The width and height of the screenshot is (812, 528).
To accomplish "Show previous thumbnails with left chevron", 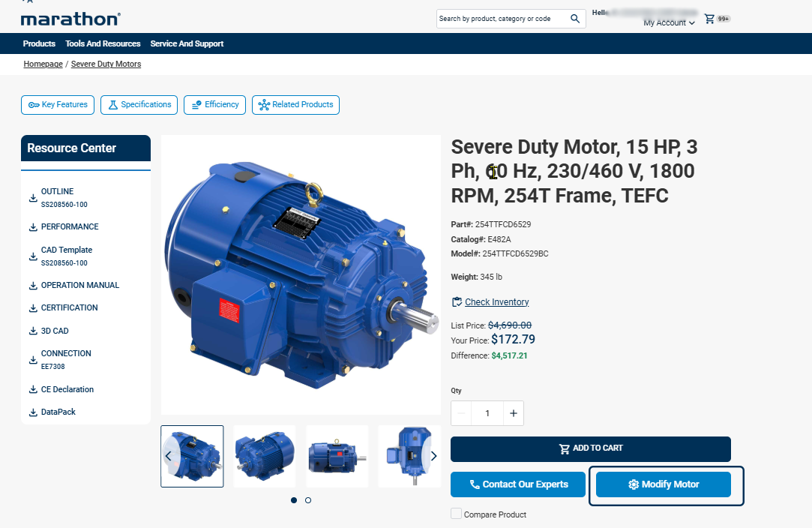I will pos(169,456).
